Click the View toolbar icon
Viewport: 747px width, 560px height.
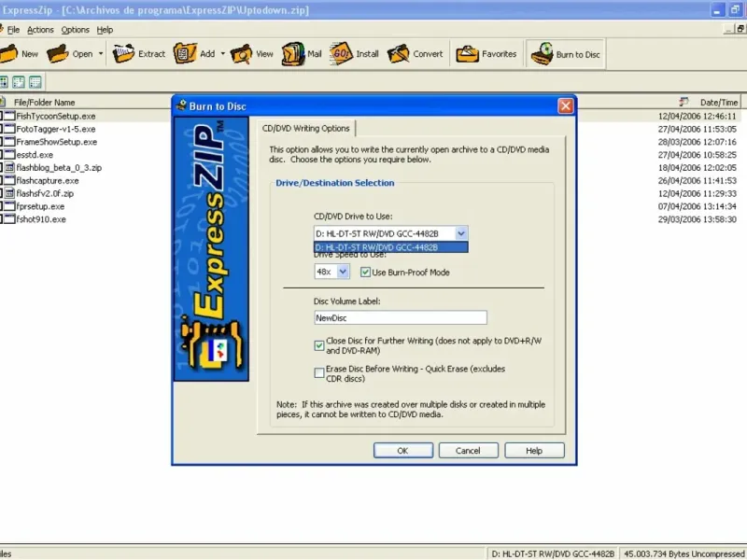coord(242,54)
